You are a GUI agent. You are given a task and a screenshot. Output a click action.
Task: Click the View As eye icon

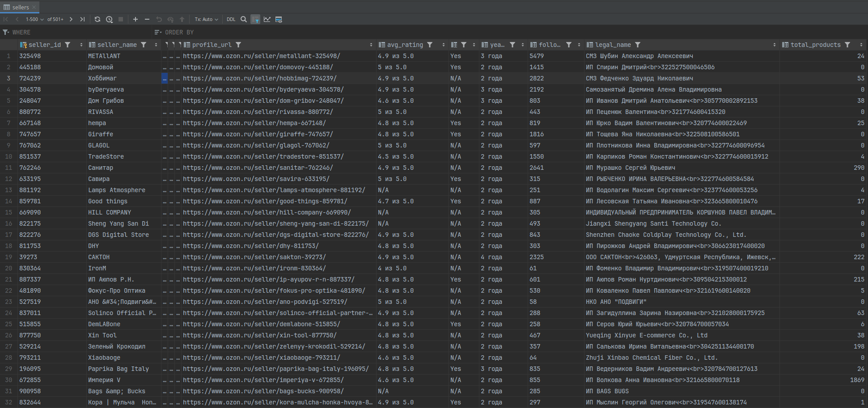pos(279,19)
